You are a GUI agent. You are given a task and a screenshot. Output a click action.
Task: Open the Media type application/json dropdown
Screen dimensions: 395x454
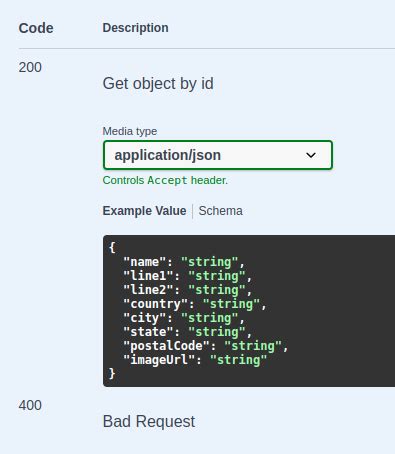click(218, 155)
